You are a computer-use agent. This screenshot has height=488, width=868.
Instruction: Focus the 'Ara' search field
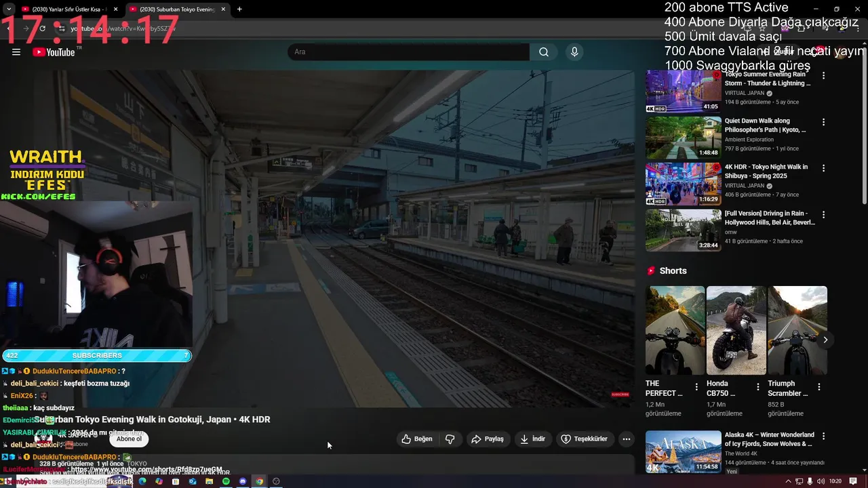[408, 52]
